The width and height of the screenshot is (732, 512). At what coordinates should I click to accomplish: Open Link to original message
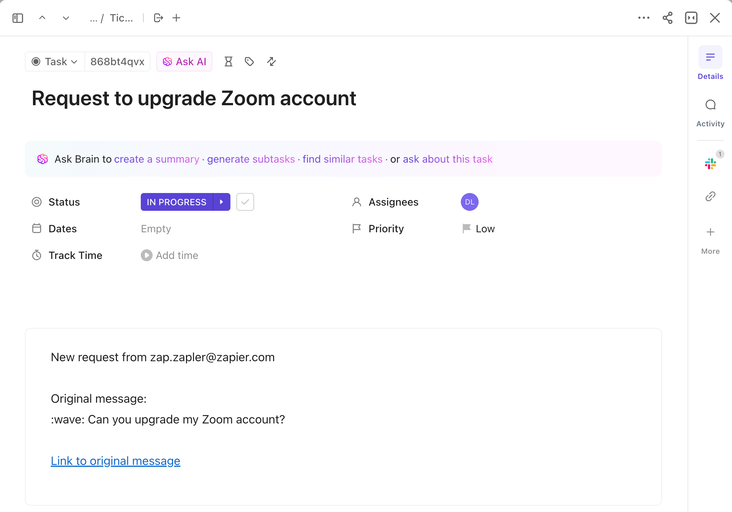115,461
